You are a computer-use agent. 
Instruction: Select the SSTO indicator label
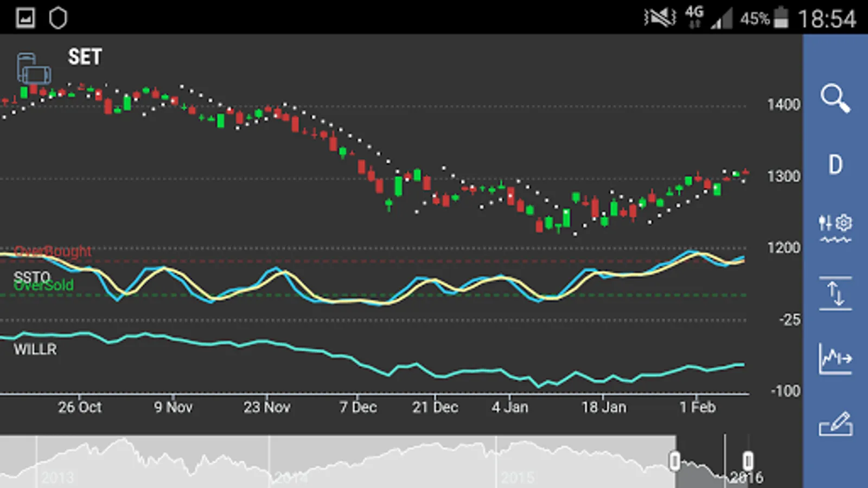(x=31, y=277)
